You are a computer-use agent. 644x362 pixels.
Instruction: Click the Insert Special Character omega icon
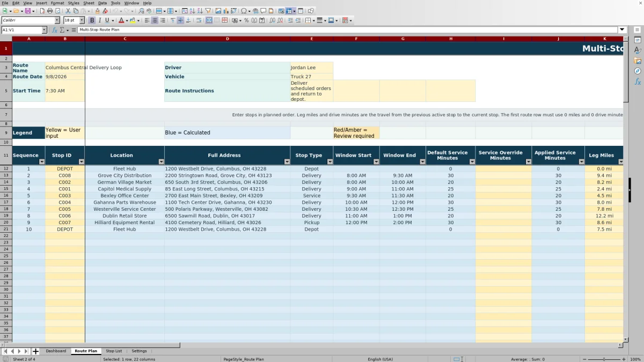pos(244,11)
